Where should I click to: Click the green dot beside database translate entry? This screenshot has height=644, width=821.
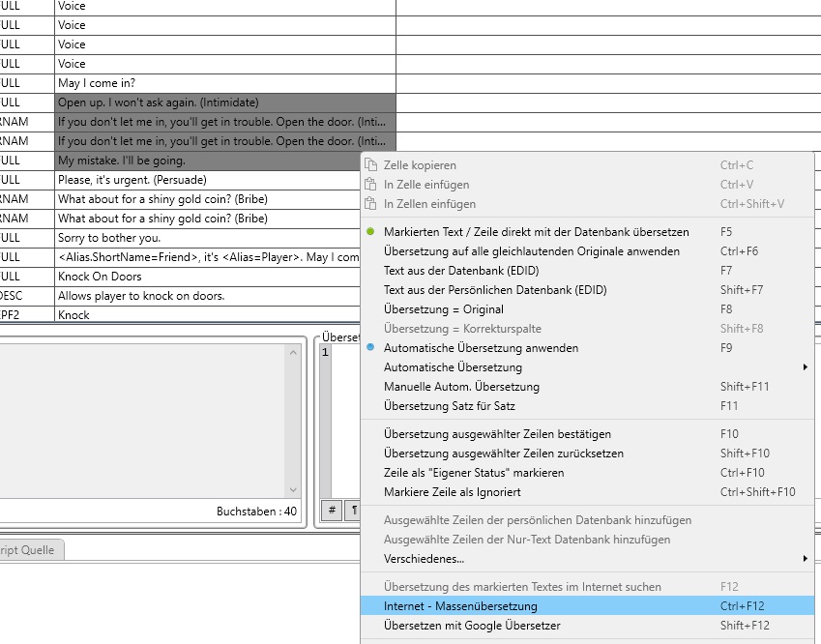370,232
